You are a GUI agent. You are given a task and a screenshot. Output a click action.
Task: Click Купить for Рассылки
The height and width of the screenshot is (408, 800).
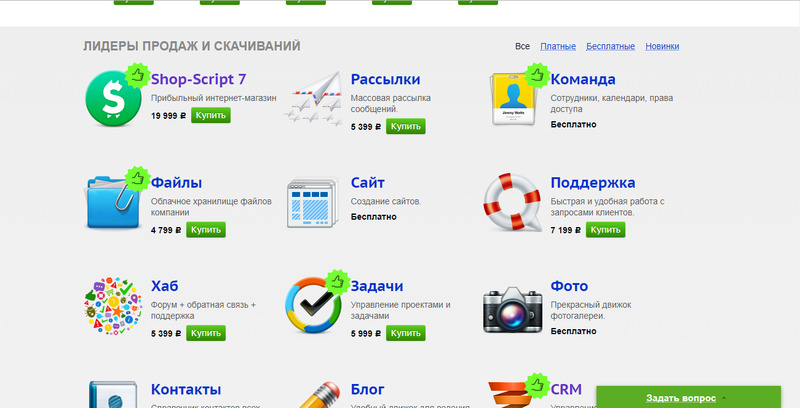406,126
